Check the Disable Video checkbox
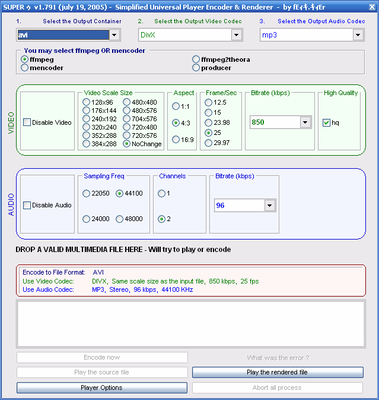 pyautogui.click(x=27, y=122)
